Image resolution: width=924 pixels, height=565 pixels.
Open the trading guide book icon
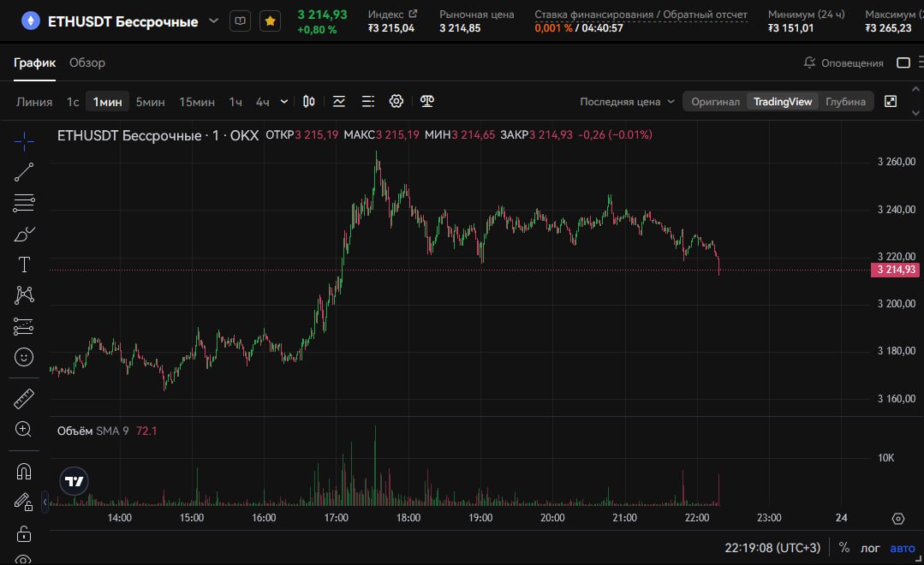click(240, 21)
